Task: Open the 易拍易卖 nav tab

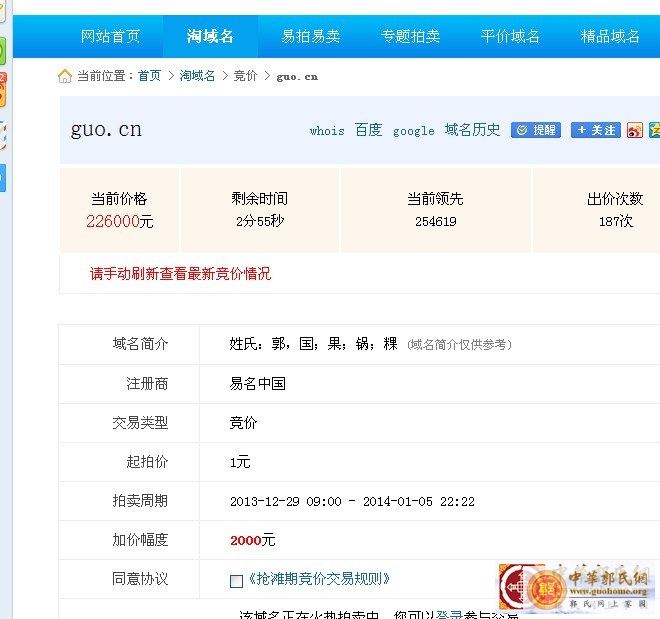Action: tap(311, 37)
